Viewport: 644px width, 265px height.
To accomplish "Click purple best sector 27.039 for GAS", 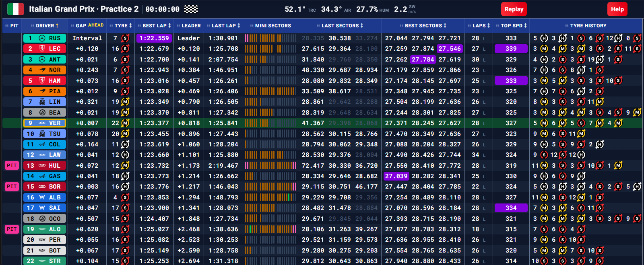I will click(x=396, y=176).
